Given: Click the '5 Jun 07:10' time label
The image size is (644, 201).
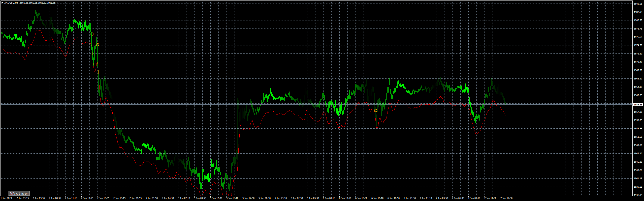Looking at the screenshot, I should [184, 198].
